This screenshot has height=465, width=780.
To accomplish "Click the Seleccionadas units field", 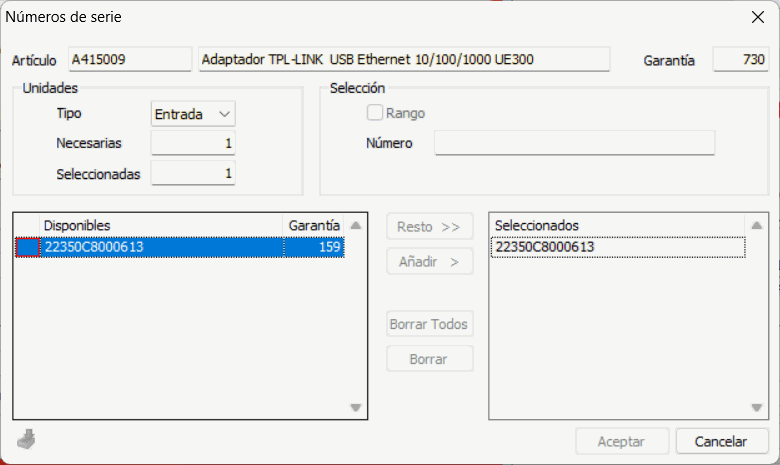I will click(x=193, y=173).
